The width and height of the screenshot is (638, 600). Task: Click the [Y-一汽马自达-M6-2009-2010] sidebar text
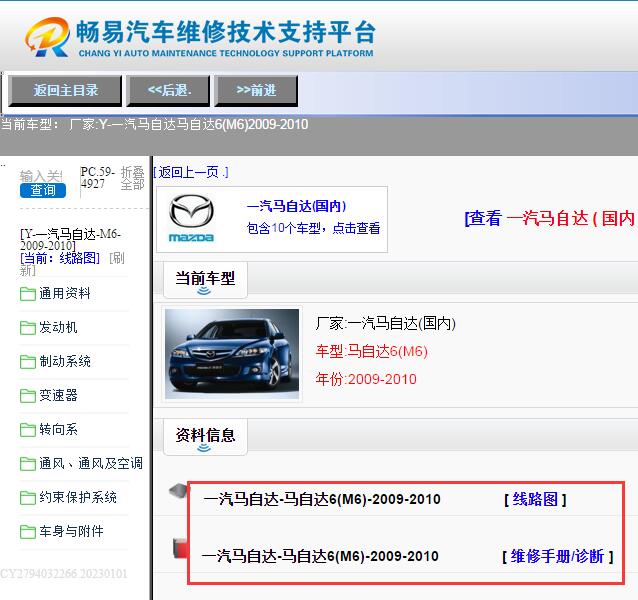tap(70, 240)
